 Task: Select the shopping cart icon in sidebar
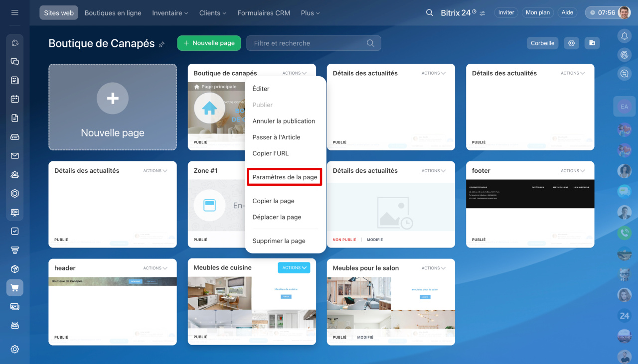pyautogui.click(x=15, y=288)
